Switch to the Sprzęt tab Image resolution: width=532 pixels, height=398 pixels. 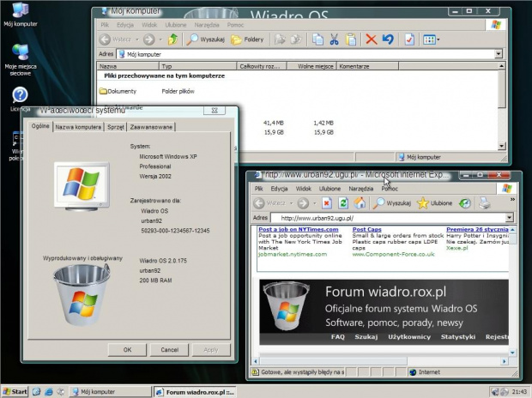(115, 127)
